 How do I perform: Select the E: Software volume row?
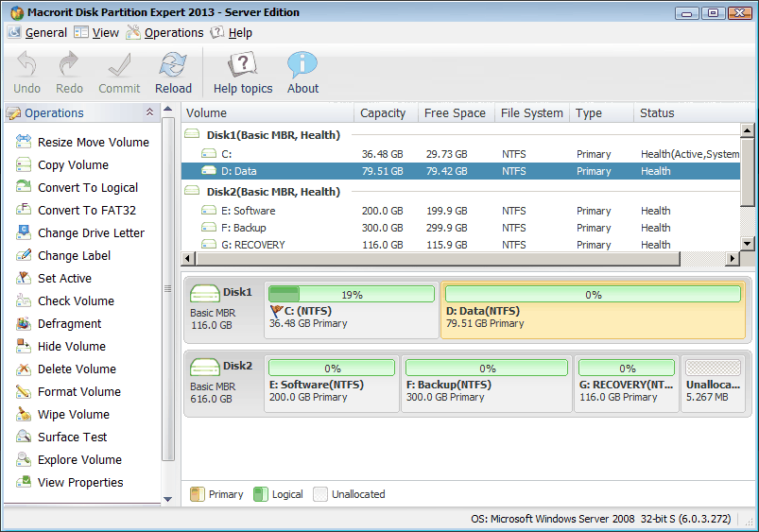click(x=461, y=211)
